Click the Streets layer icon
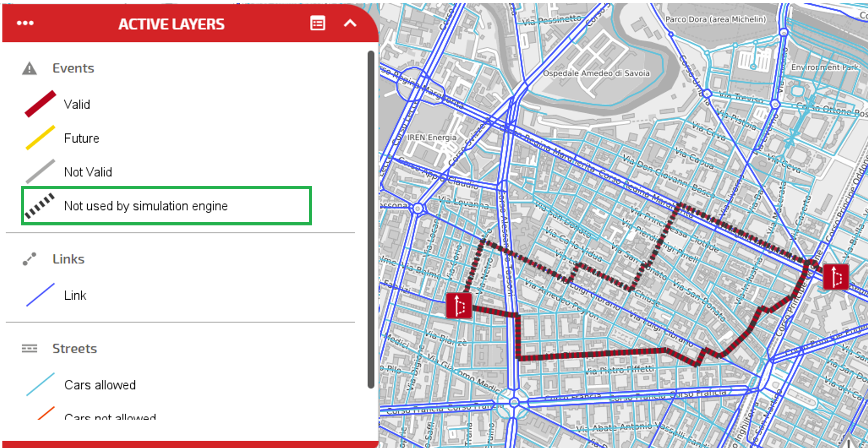Viewport: 868px width, 448px height. point(29,348)
